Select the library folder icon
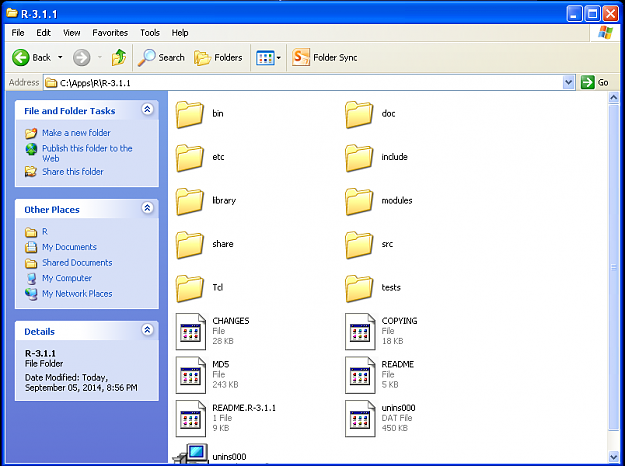This screenshot has width=625, height=466. click(x=190, y=201)
